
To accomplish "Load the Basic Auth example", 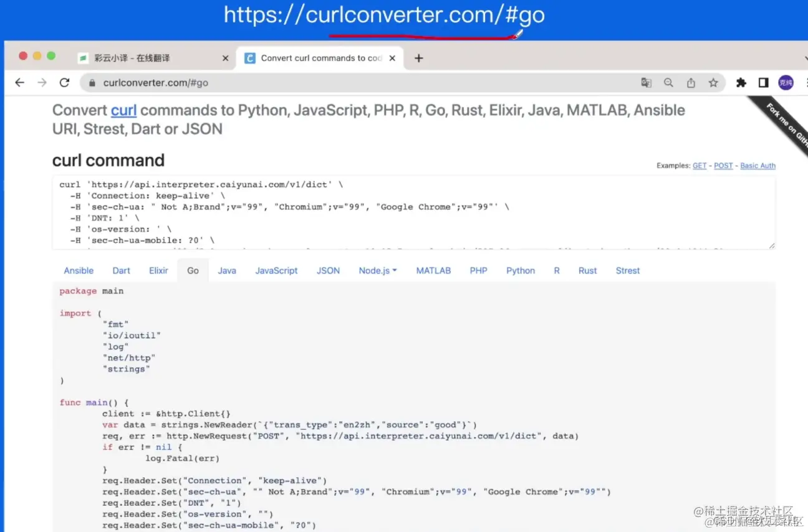I will coord(757,166).
